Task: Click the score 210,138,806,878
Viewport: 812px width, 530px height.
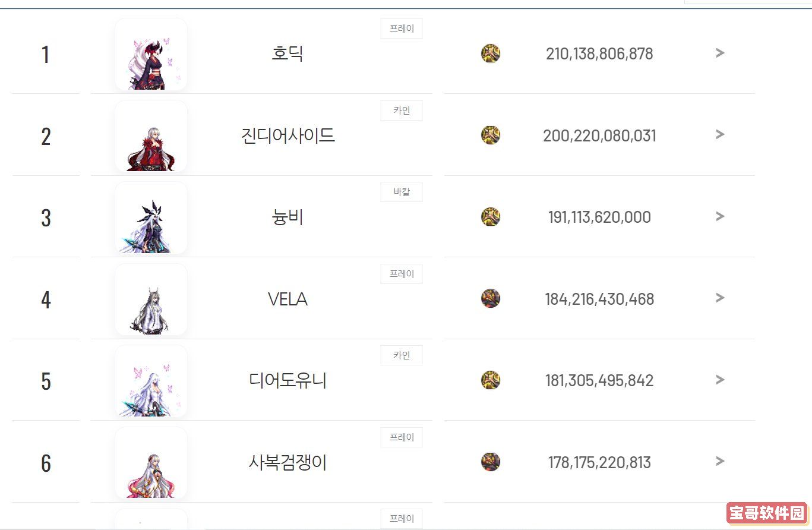Action: coord(599,54)
